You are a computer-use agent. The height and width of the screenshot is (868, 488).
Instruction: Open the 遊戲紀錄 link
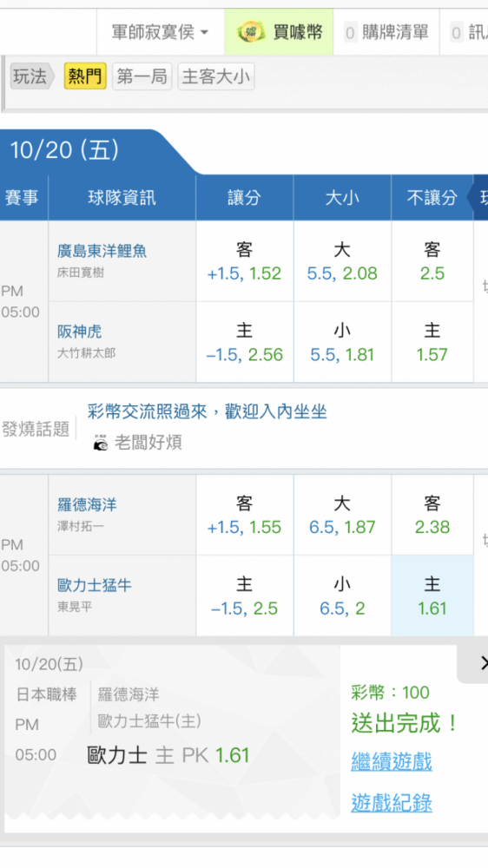click(x=392, y=803)
